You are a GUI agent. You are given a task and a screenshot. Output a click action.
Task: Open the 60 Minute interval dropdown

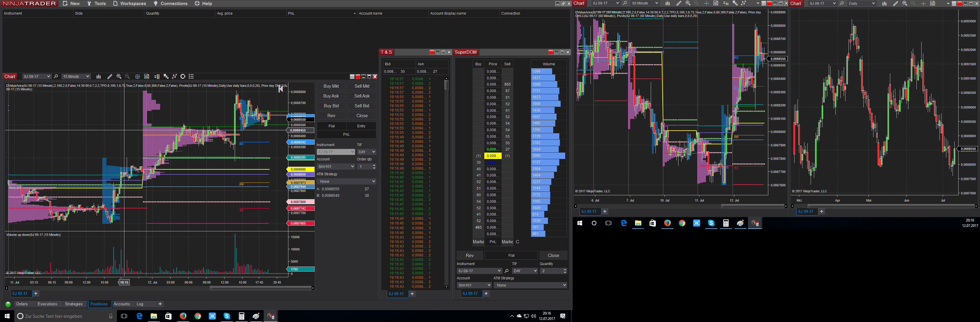coord(645,3)
